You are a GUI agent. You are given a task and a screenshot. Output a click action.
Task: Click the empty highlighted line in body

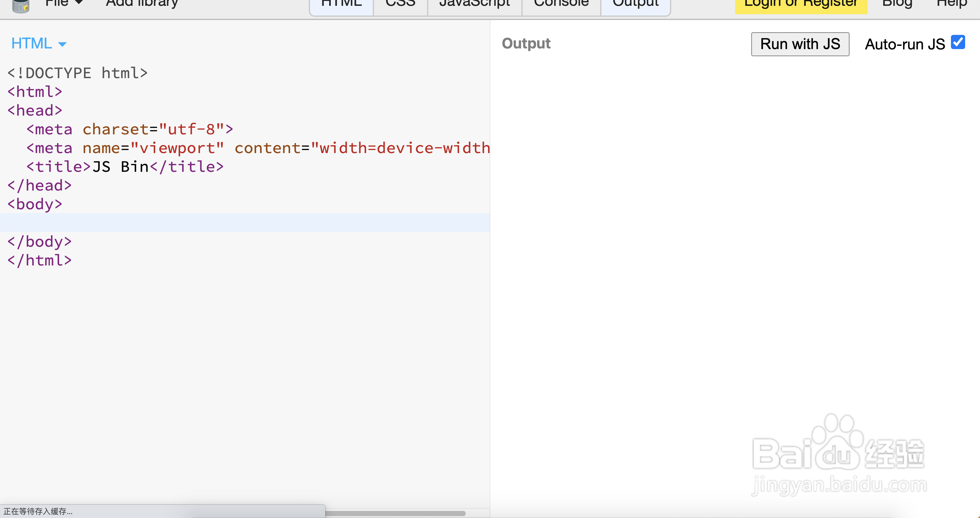(x=244, y=223)
